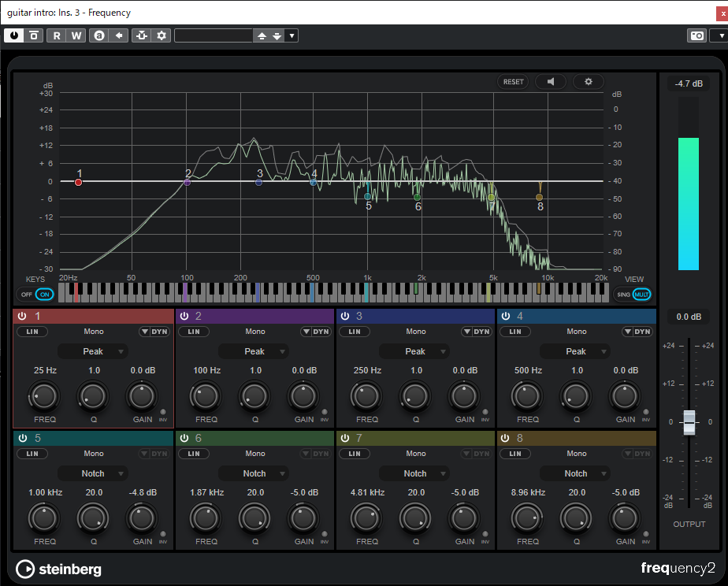Click the bypass effect icon beside the toolbar power button

tap(34, 35)
